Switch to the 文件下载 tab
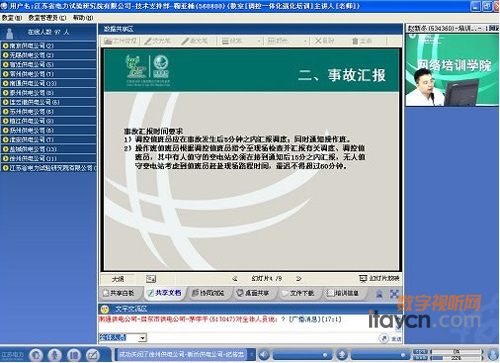 click(x=298, y=293)
